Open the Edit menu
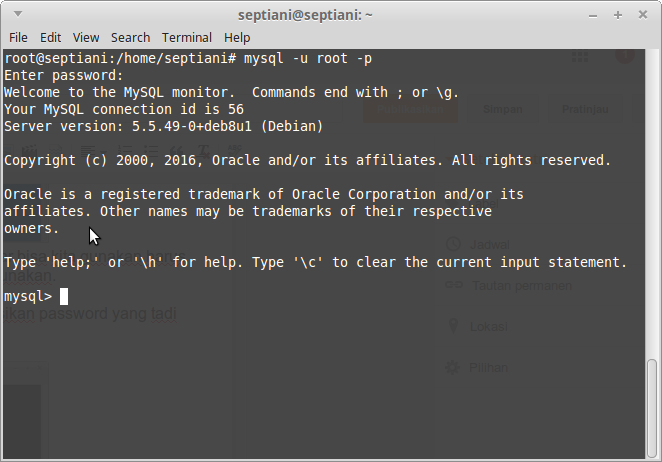The width and height of the screenshot is (662, 462). 50,38
